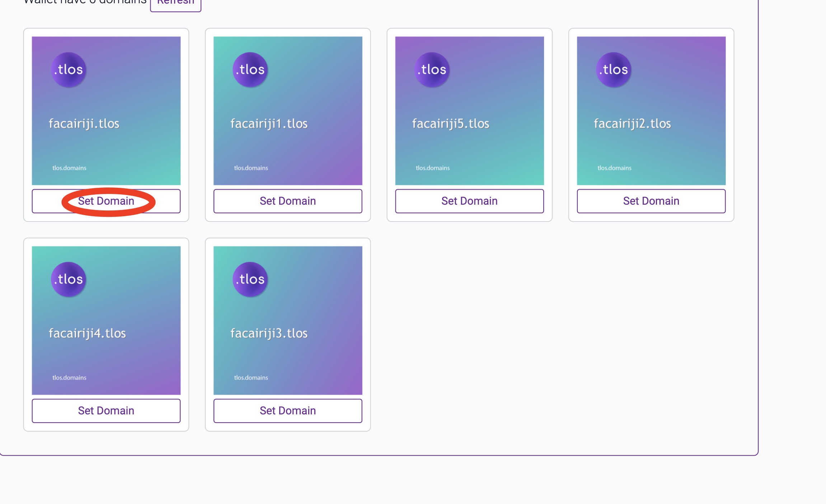Screen dimensions: 826x504
Task: Click tlos.domains label on facairiji4.tlos card
Action: click(x=69, y=377)
